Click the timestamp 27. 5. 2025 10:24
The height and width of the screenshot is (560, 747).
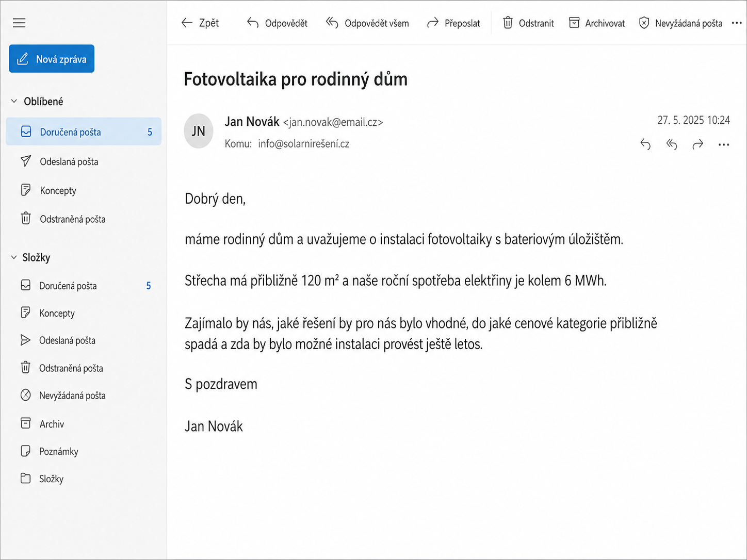(693, 120)
